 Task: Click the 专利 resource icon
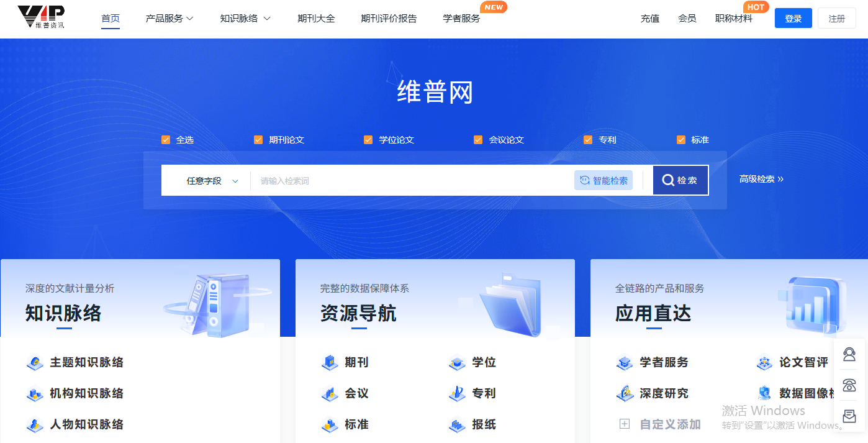point(457,393)
